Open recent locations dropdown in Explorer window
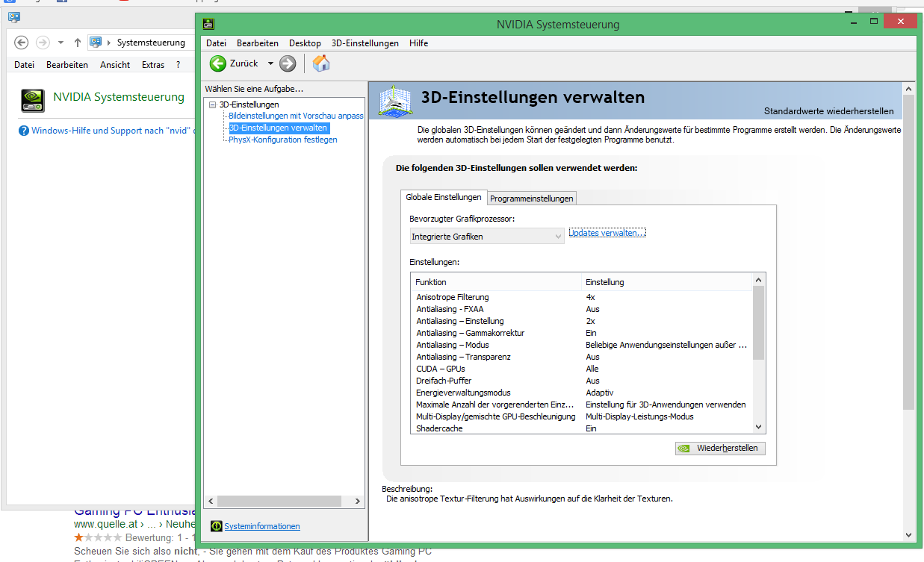 (x=61, y=43)
